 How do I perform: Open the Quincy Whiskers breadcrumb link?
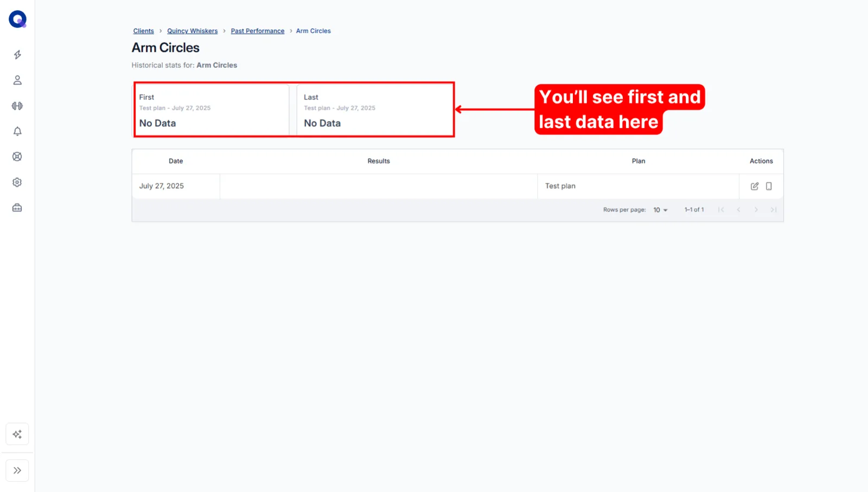click(x=192, y=31)
